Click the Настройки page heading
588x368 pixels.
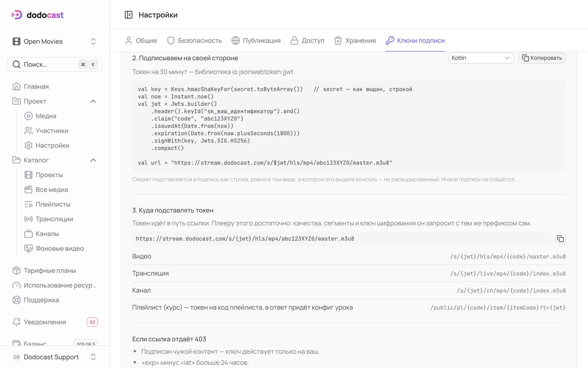(158, 15)
